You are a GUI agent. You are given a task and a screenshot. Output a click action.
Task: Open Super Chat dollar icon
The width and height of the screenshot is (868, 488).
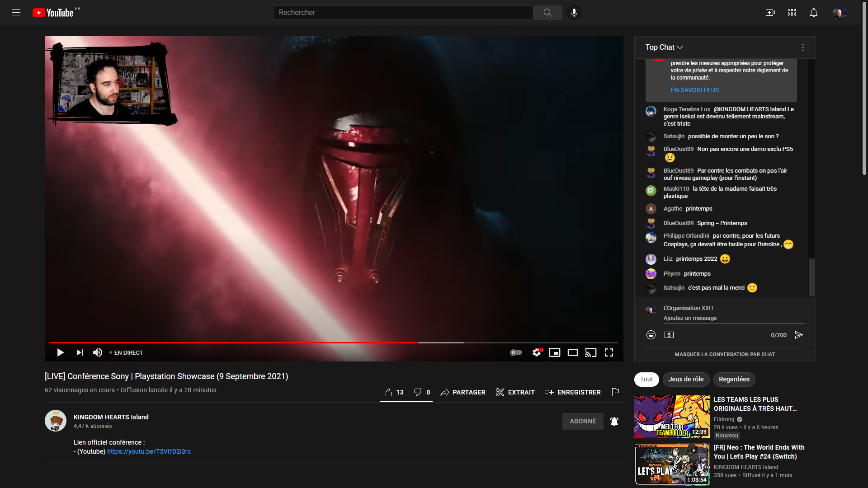669,335
